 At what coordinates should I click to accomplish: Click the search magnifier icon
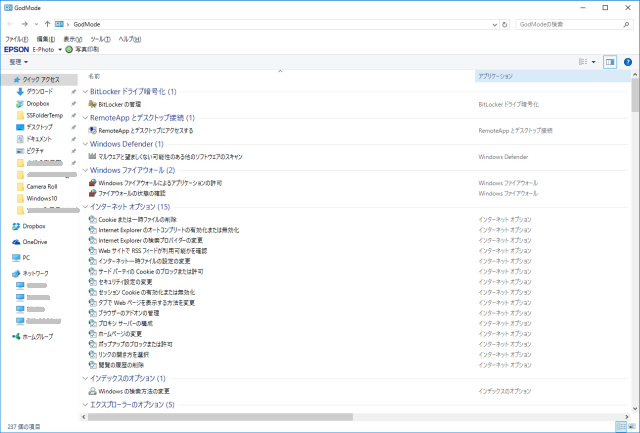pyautogui.click(x=626, y=24)
